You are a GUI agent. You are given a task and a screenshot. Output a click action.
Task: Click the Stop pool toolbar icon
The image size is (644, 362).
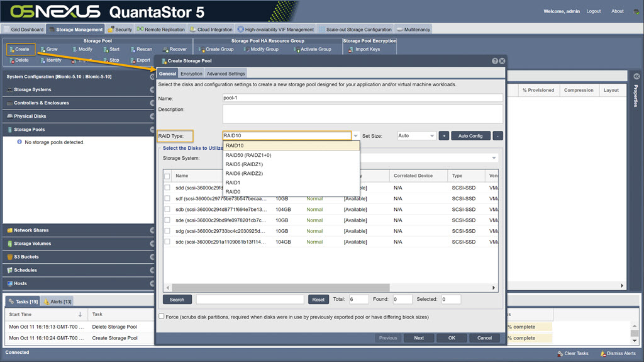106,60
